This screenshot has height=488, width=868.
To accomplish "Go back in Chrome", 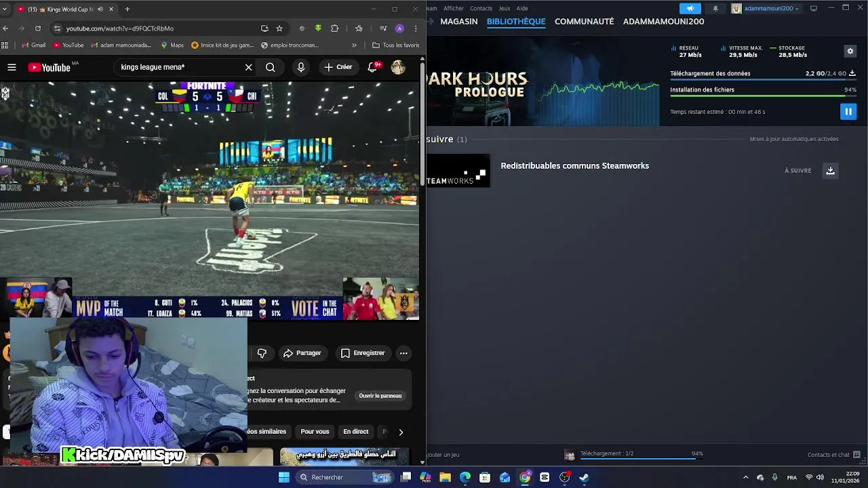I will [x=5, y=28].
